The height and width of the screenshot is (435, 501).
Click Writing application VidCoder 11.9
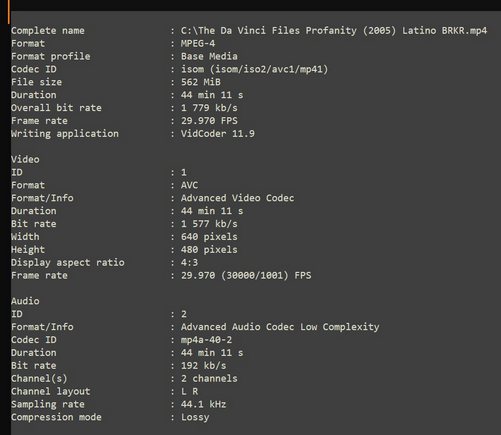[218, 134]
